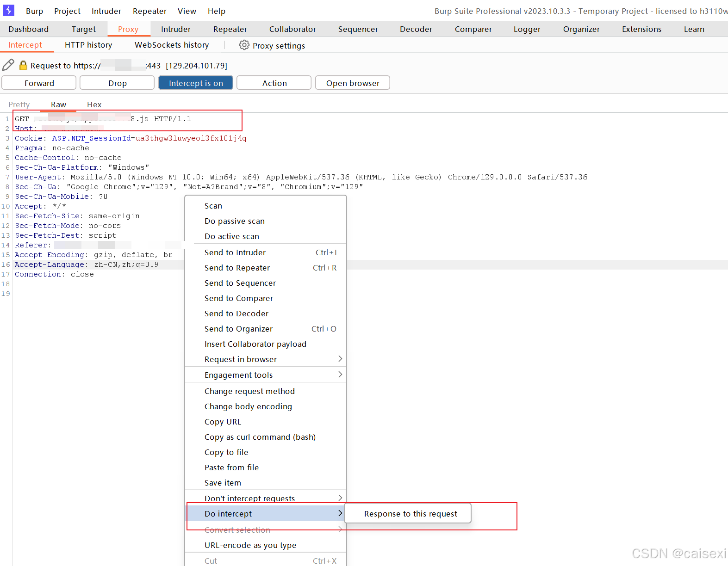Click the Burp Suite lightning logo icon

9,10
